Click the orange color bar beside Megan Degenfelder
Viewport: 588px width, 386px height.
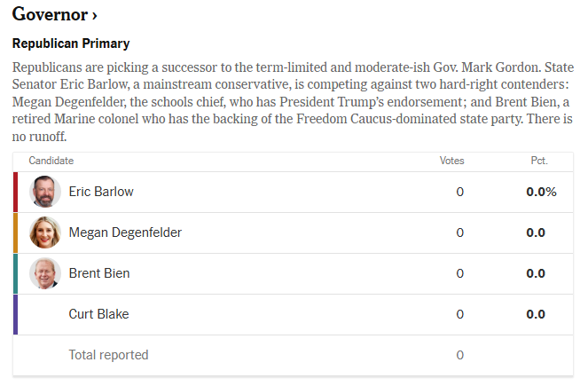point(15,233)
